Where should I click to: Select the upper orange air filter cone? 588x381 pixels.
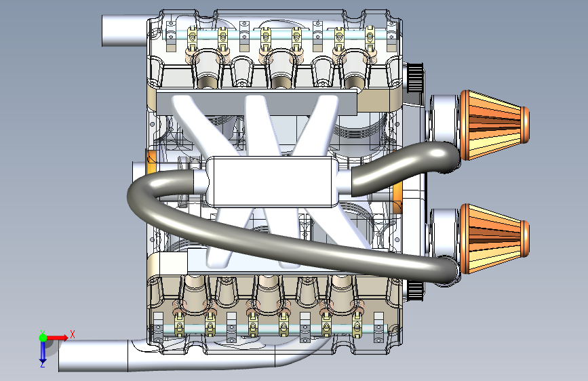click(x=494, y=125)
